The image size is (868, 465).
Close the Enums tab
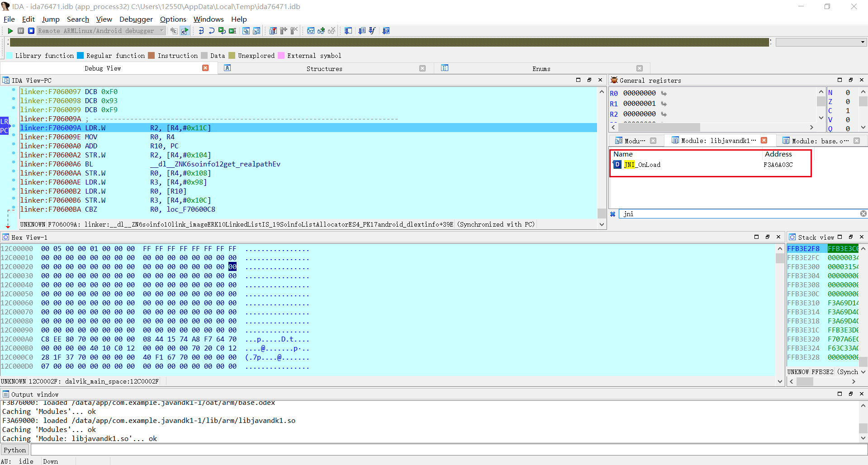[640, 68]
